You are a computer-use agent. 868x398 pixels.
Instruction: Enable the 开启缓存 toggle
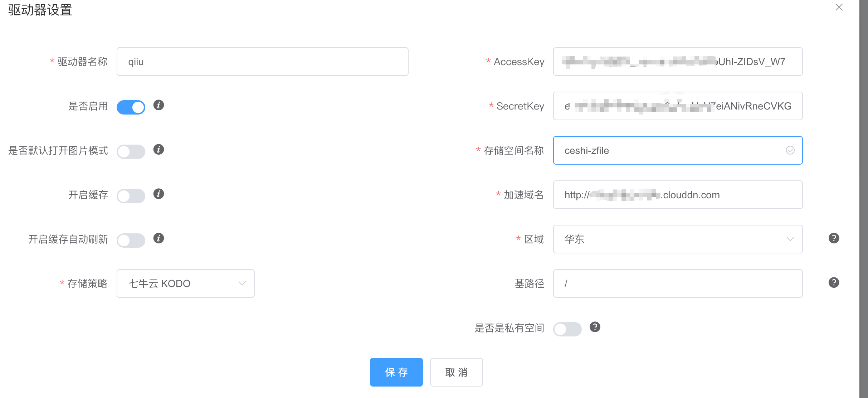coord(131,196)
